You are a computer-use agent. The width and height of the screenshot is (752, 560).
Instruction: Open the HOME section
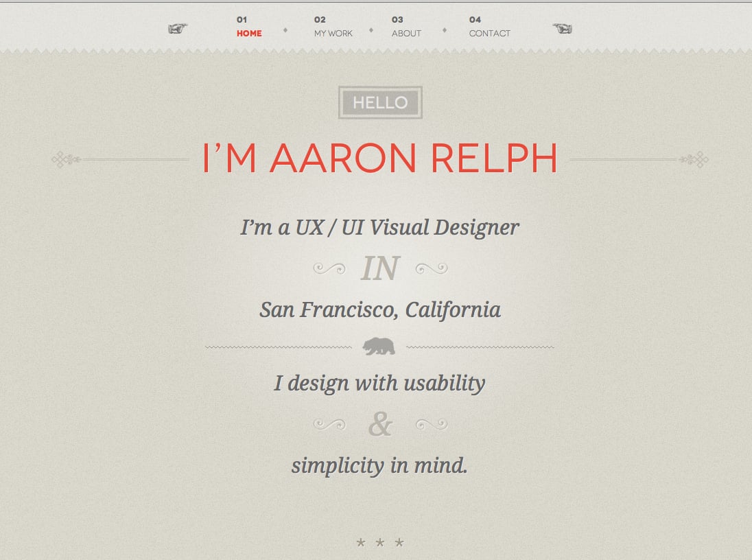click(248, 33)
